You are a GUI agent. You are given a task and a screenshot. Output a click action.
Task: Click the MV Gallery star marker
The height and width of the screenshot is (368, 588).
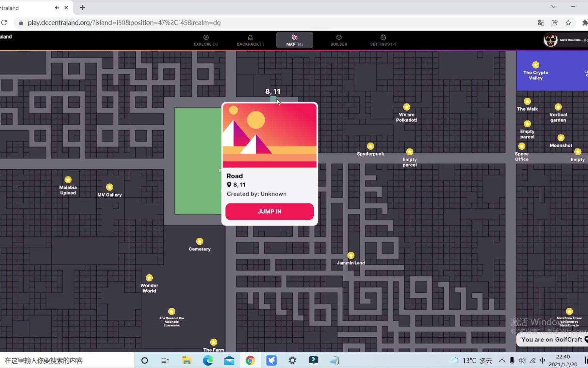coord(110,187)
